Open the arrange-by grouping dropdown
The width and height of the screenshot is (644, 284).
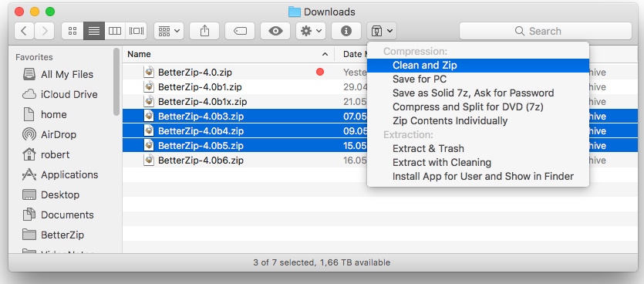coord(169,31)
